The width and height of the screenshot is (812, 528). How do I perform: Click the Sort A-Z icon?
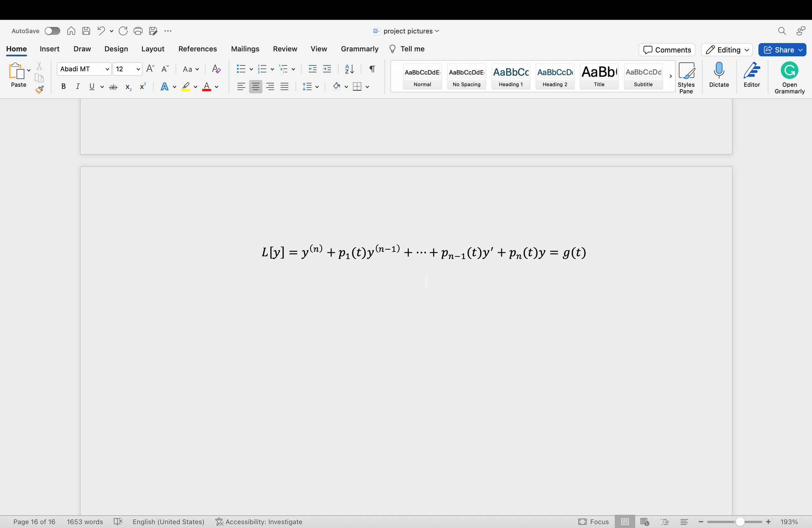(349, 69)
